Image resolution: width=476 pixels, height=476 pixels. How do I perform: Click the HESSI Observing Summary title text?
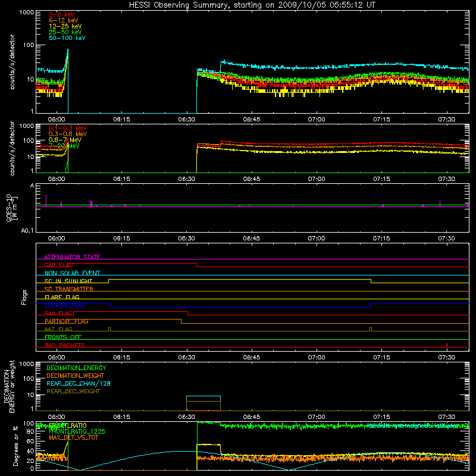[x=252, y=5]
